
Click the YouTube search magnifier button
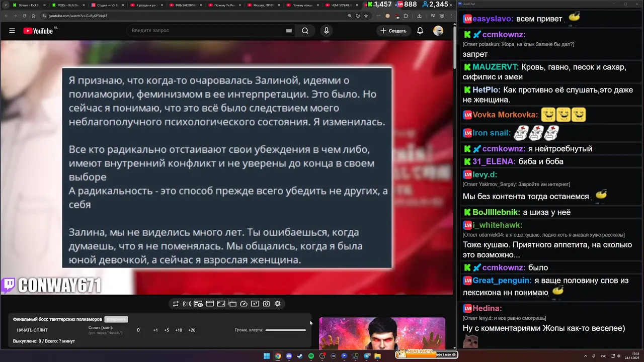305,31
